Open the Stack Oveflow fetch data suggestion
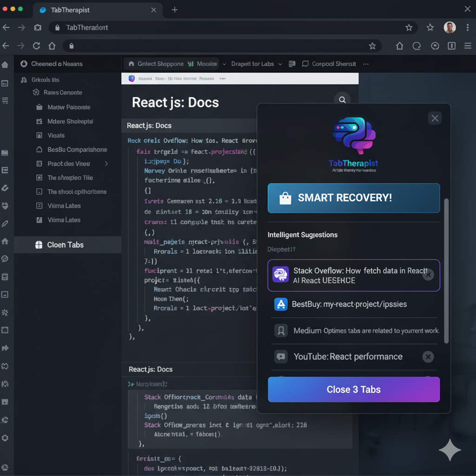 [354, 275]
